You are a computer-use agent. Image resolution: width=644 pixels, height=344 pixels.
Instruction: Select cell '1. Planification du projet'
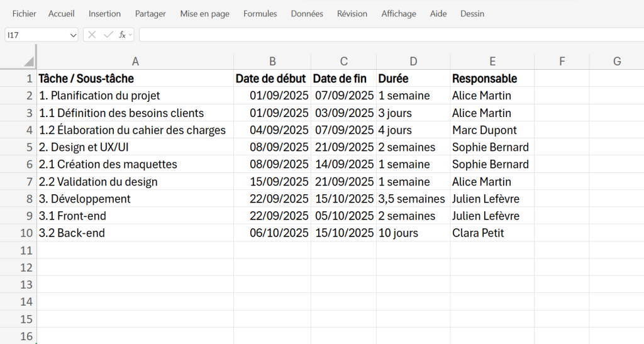click(x=135, y=96)
